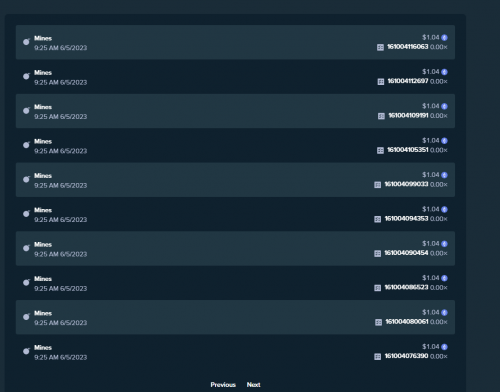500x392 pixels.
Task: Click the Ethereum coin icon above bet 161004086523
Action: click(444, 278)
